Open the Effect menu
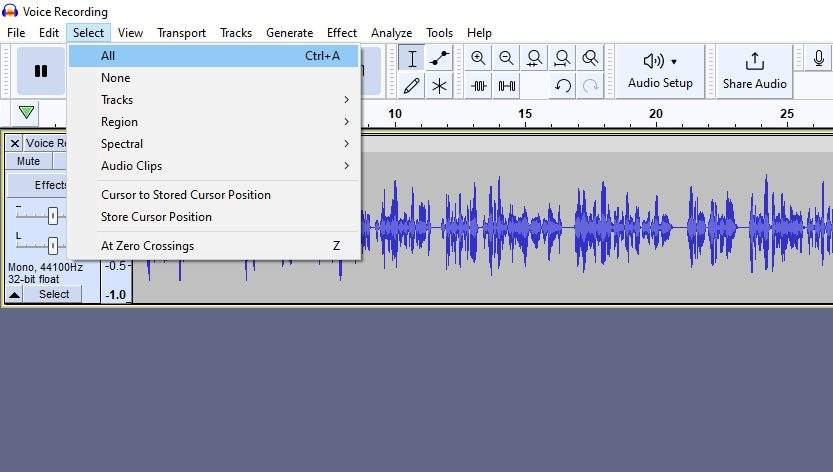This screenshot has height=472, width=833. click(x=342, y=33)
